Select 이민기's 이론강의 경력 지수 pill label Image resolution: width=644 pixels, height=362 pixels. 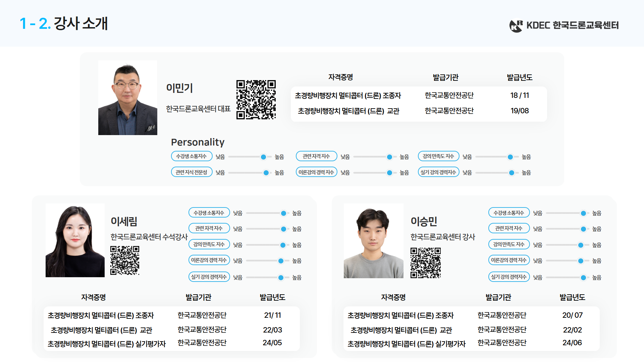316,172
